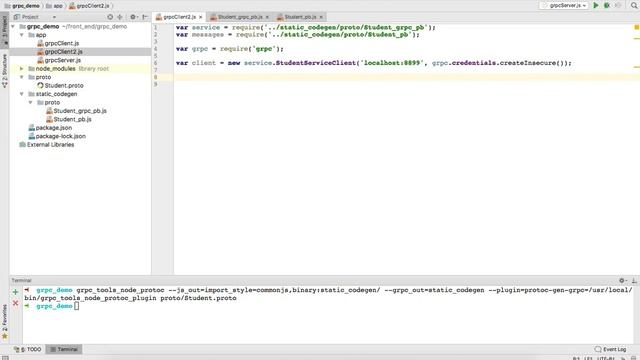Image resolution: width=640 pixels, height=360 pixels.
Task: Click the collapse-all icon in Project panel
Action: coord(120,17)
